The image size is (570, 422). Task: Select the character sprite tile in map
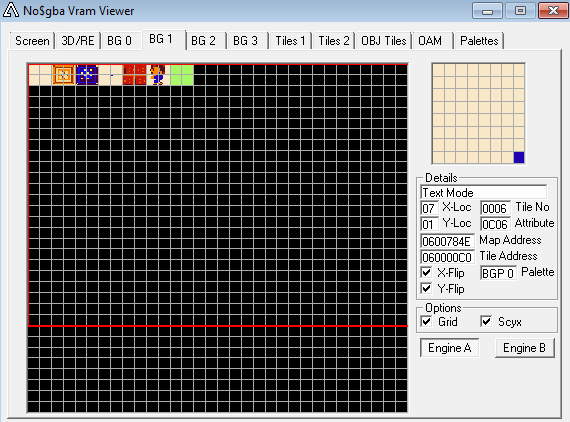tap(158, 75)
